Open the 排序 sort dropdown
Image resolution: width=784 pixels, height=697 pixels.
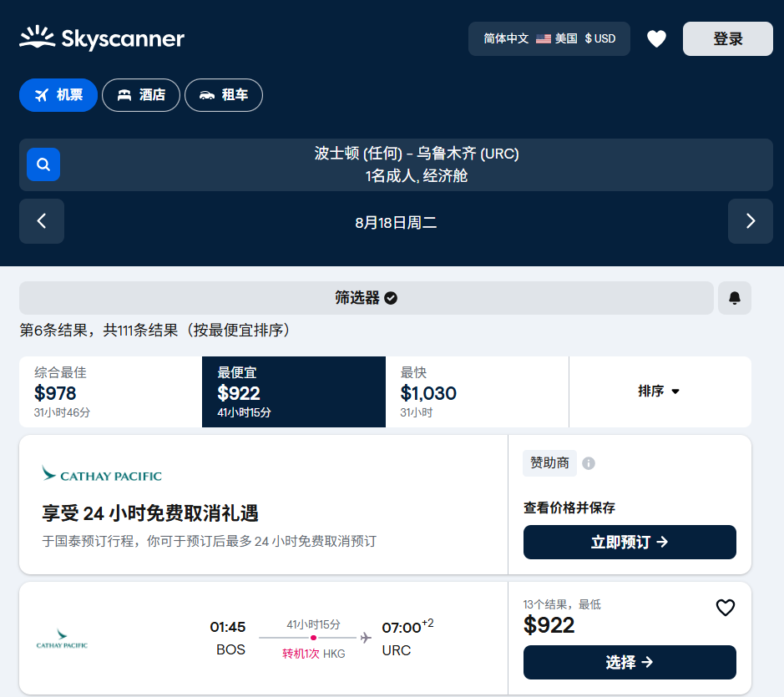coord(660,391)
